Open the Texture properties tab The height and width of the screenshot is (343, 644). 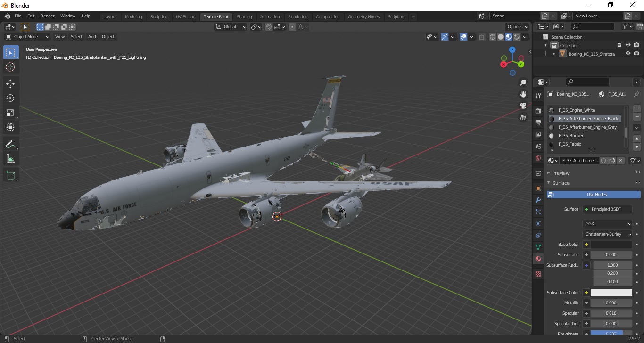coord(538,274)
